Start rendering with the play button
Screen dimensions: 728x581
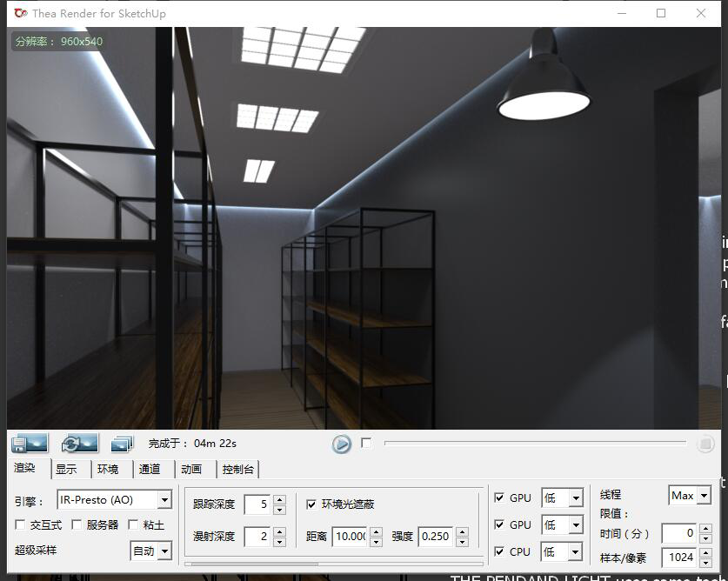click(342, 444)
